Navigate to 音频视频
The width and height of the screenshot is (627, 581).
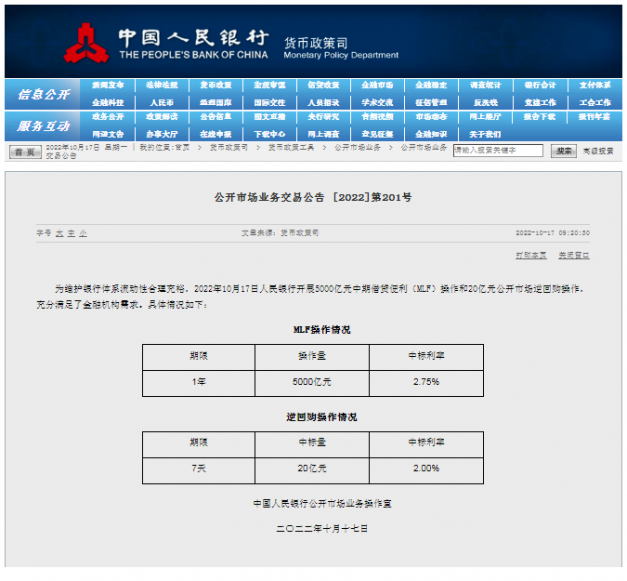coord(377,117)
